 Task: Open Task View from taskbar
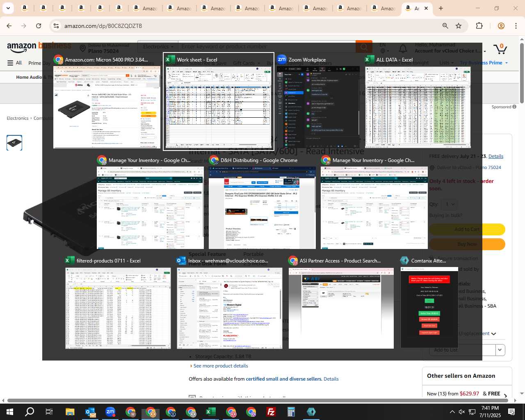point(49,412)
